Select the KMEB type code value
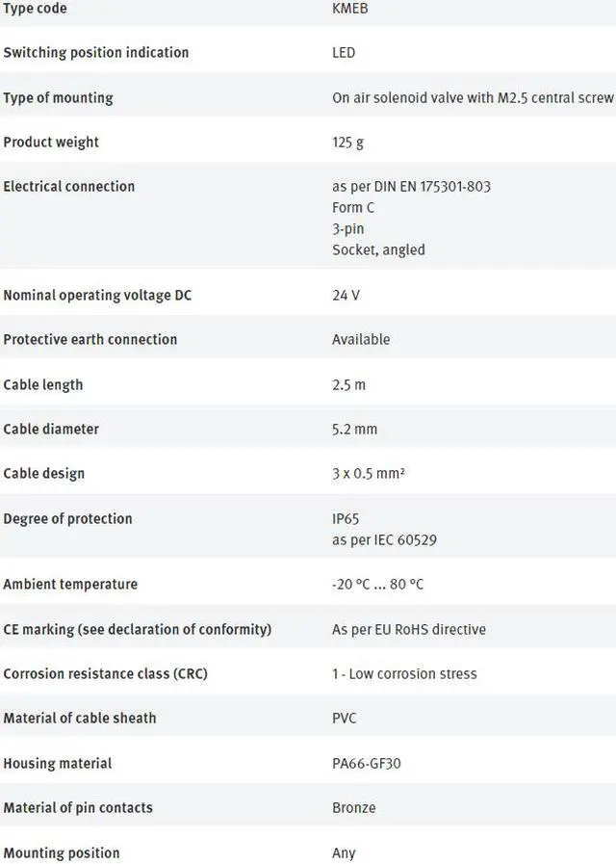 click(x=350, y=9)
